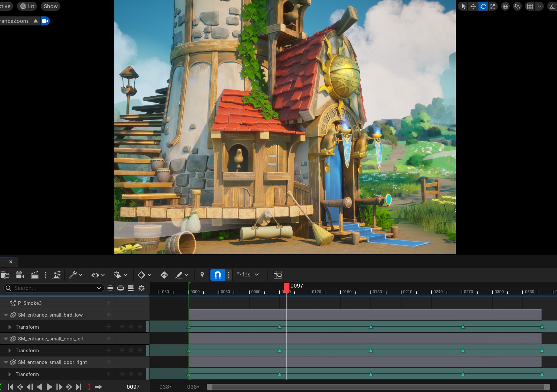This screenshot has width=557, height=392.
Task: Expand Transform under SM_entrance_small_door_left
Action: click(10, 351)
